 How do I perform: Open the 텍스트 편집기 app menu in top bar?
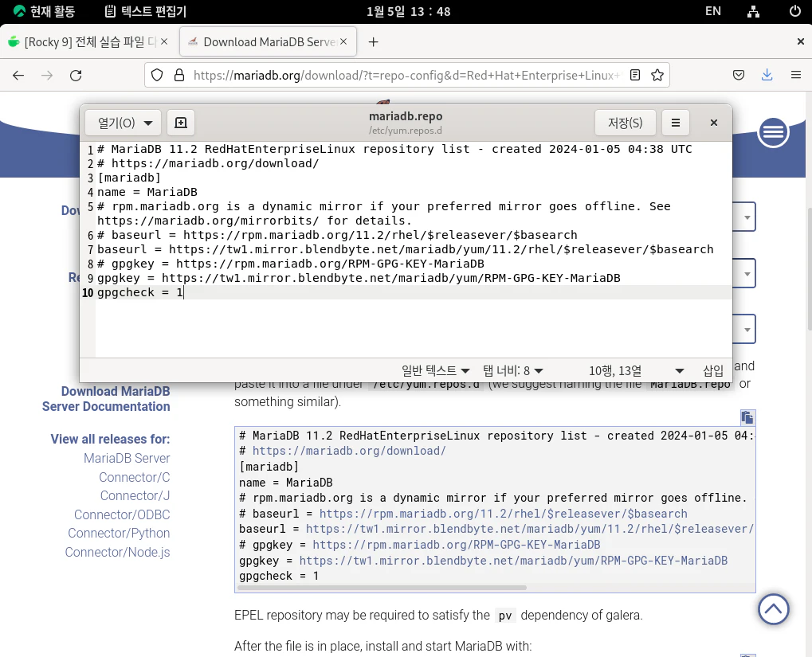[146, 11]
